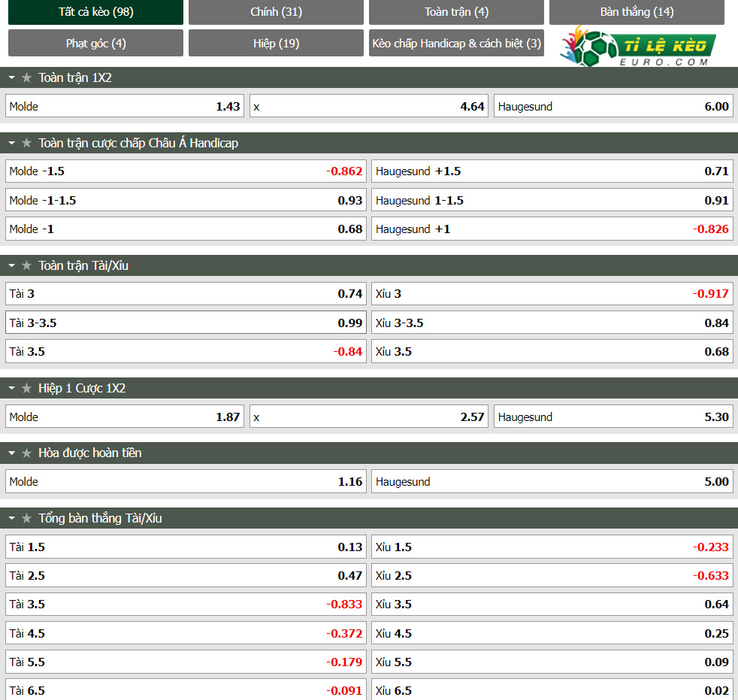Open the Hiệp (19) tab

click(277, 43)
